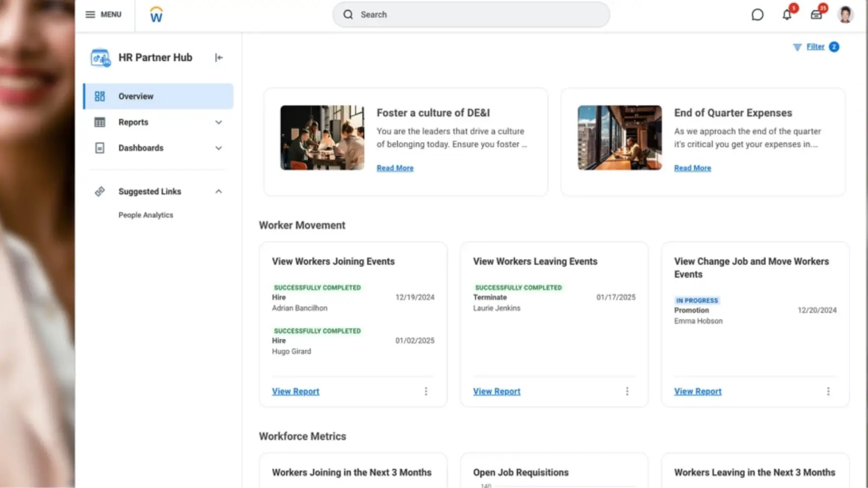Select the Overview menu item

point(158,97)
